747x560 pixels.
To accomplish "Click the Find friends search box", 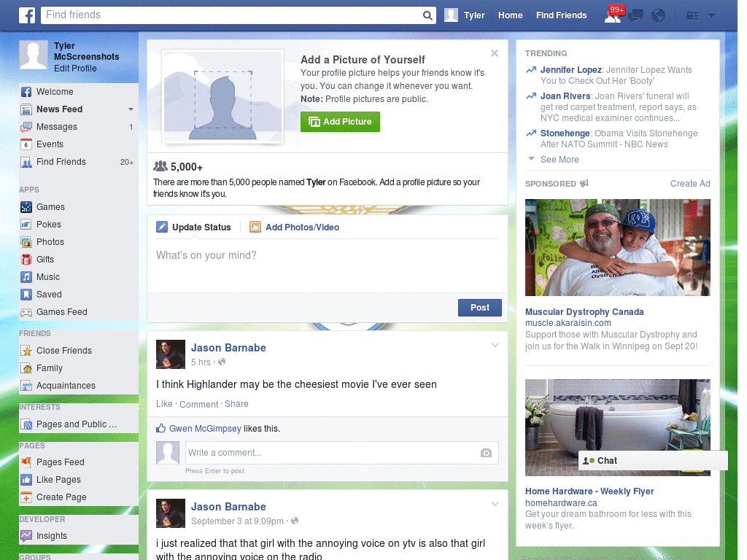I will tap(231, 15).
